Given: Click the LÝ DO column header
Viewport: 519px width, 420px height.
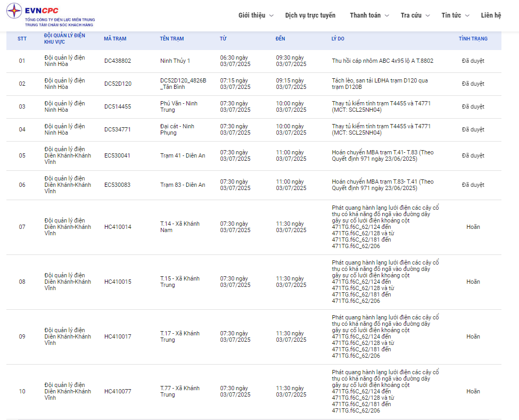Looking at the screenshot, I should pos(338,39).
